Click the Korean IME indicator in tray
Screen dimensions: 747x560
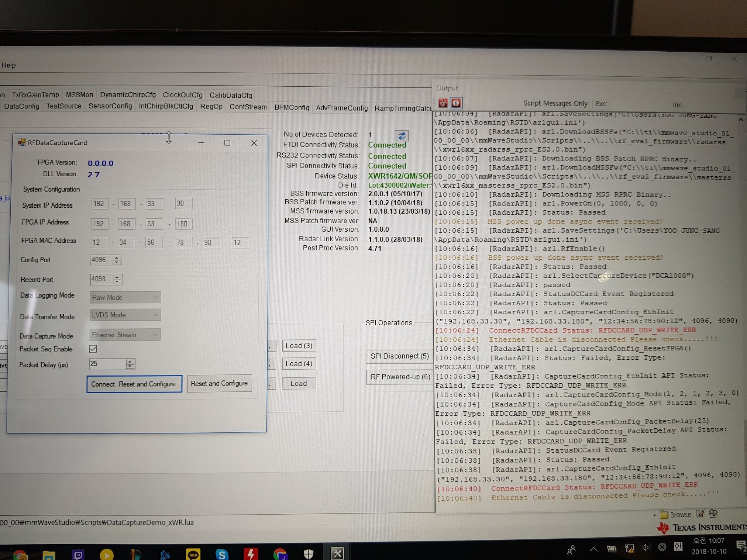click(x=678, y=546)
